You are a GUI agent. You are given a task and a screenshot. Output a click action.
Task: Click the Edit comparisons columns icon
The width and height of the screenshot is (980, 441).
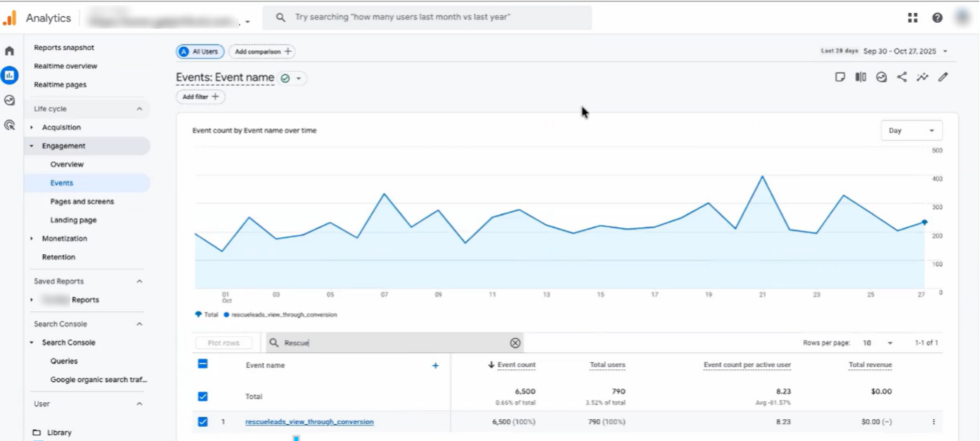point(861,77)
